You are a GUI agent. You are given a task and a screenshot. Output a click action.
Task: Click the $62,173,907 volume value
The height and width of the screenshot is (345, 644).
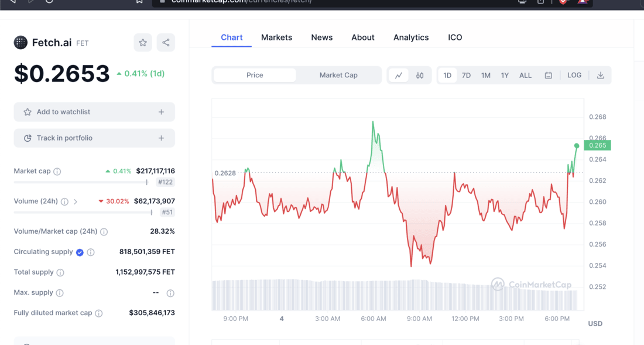(x=155, y=201)
